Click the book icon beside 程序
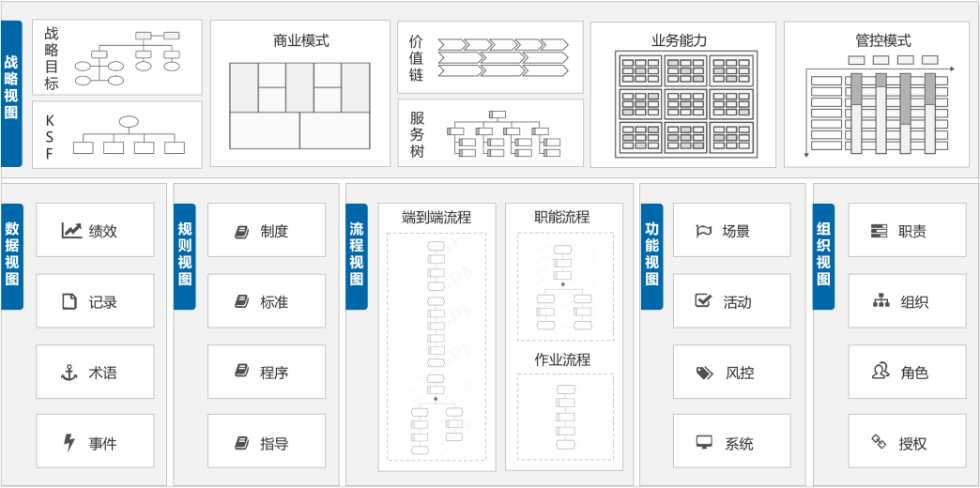The height and width of the screenshot is (488, 980). click(x=242, y=371)
